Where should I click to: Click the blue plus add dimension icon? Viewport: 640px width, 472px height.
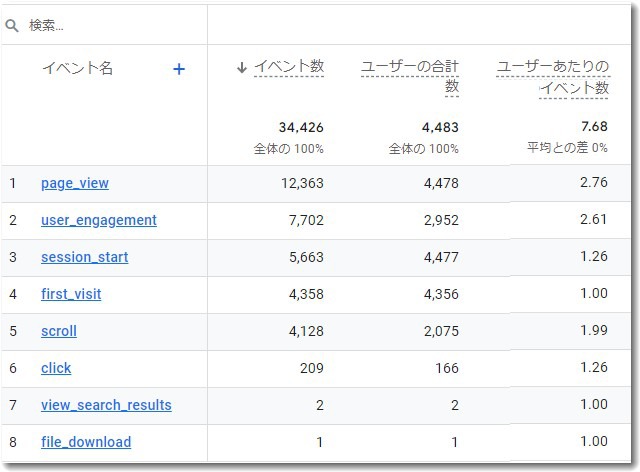point(179,69)
